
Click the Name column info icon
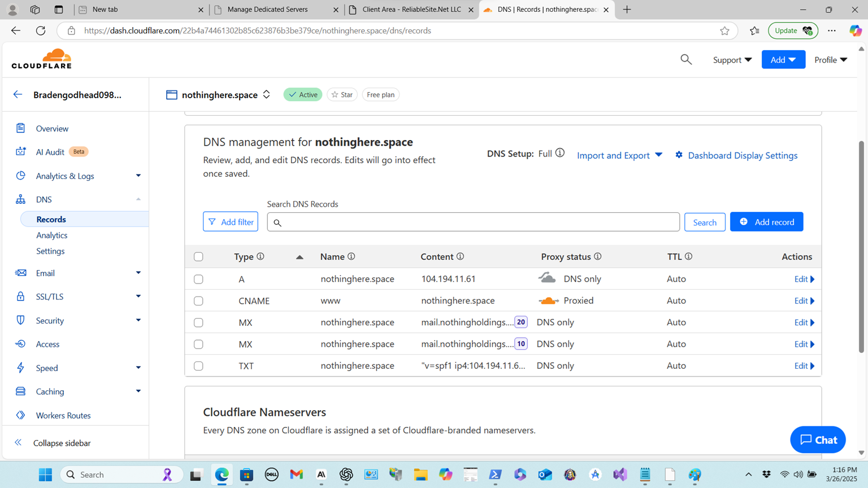[351, 256]
